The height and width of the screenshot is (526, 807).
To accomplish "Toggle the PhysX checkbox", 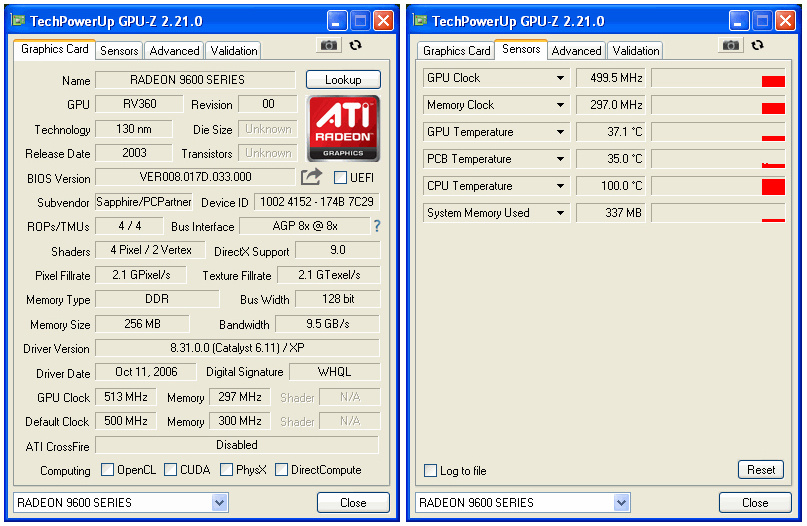I will tap(226, 469).
